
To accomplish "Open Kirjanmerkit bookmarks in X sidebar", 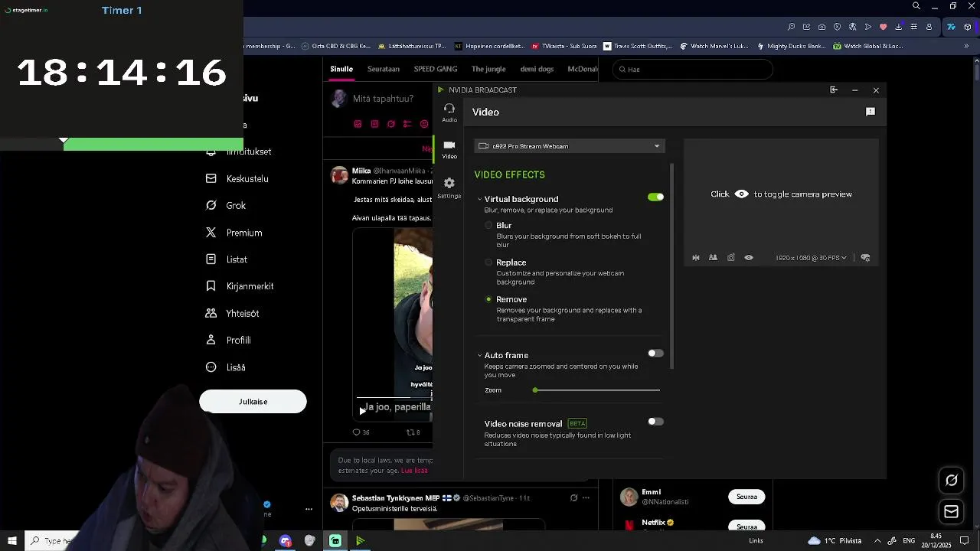I will tap(240, 286).
